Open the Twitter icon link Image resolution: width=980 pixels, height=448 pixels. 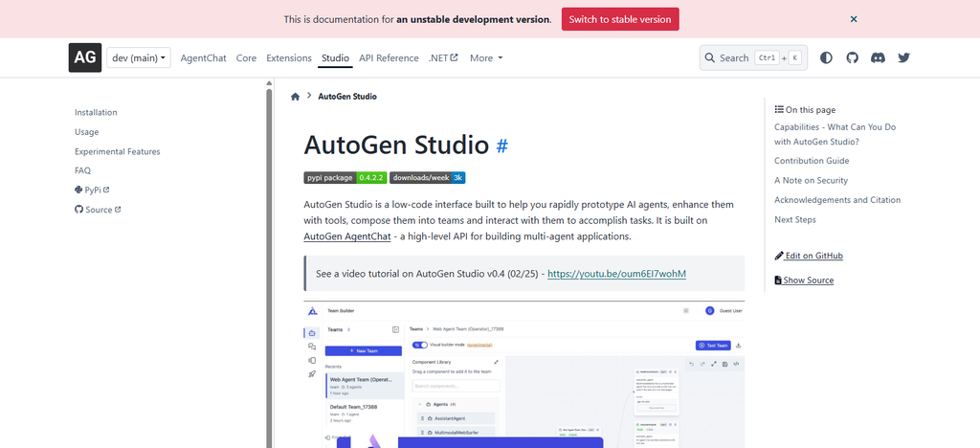pos(903,57)
